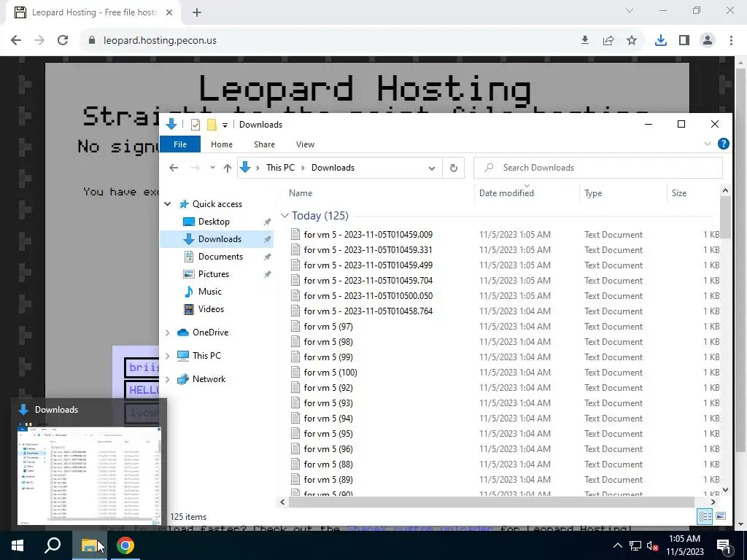Switch to Large icons view icon
This screenshot has height=560, width=747.
[720, 516]
